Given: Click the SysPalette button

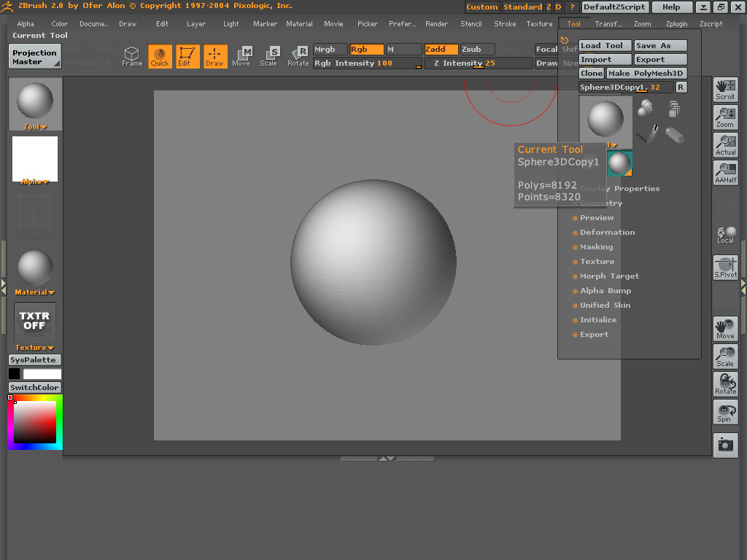Looking at the screenshot, I should point(35,360).
